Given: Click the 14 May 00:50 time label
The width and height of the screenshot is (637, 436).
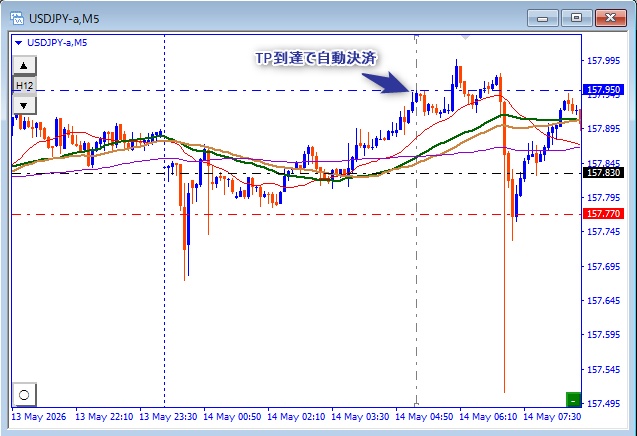Looking at the screenshot, I should (x=232, y=417).
